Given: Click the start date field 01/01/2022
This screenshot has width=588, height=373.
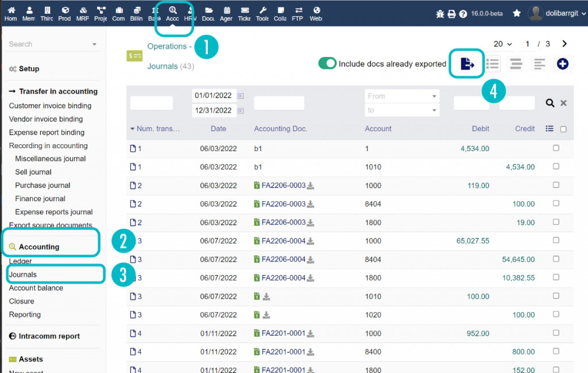Looking at the screenshot, I should pyautogui.click(x=212, y=95).
